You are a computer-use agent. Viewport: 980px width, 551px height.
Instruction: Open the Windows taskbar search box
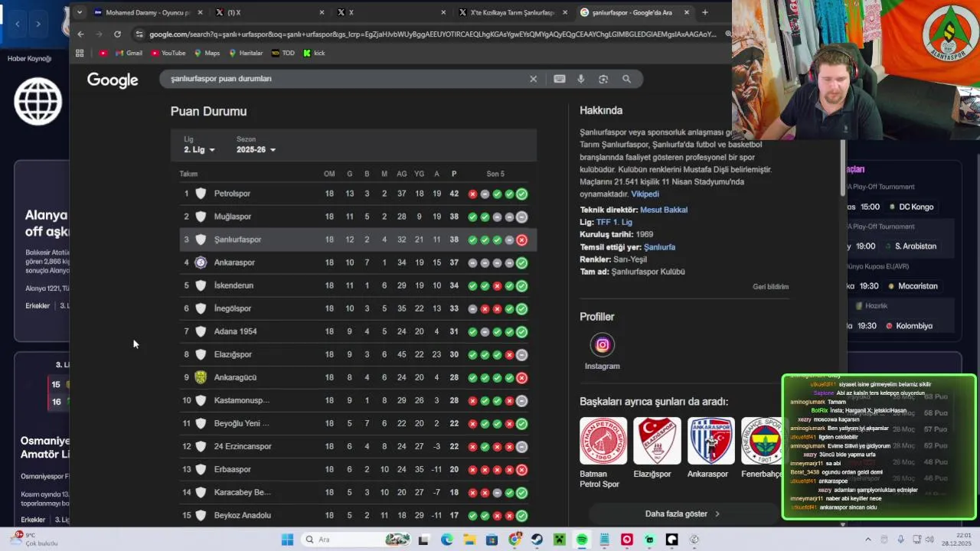(355, 540)
